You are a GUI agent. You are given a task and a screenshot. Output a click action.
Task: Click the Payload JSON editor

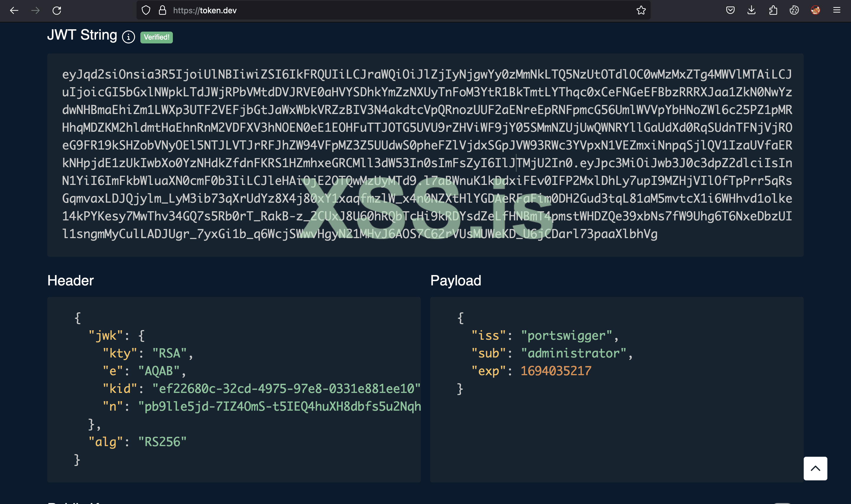coord(616,425)
